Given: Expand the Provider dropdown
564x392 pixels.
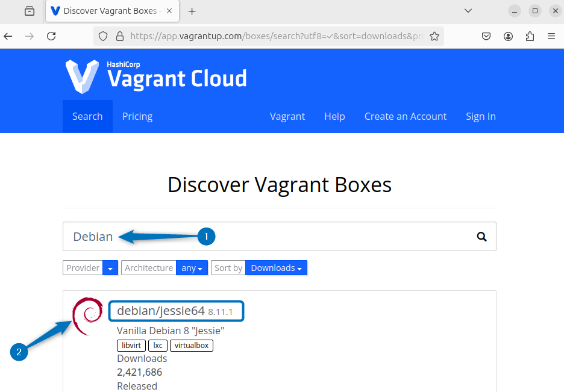Looking at the screenshot, I should click(110, 268).
